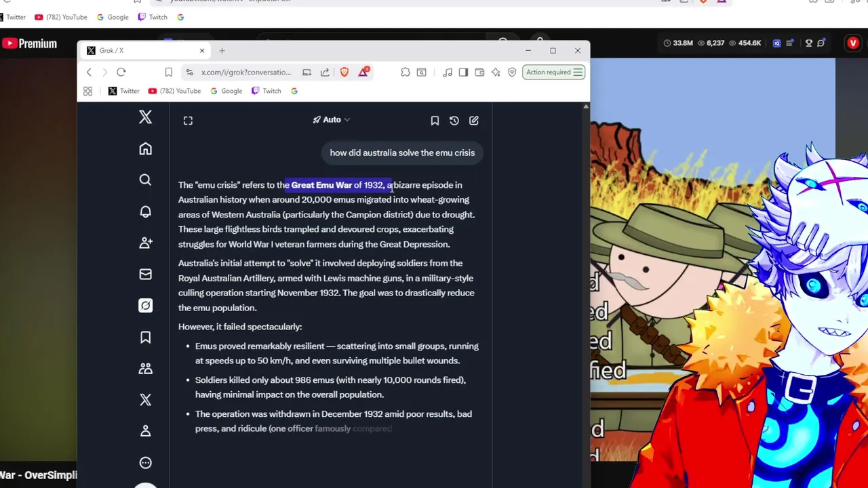Click the Action required menu button
The width and height of the screenshot is (868, 488).
click(554, 73)
